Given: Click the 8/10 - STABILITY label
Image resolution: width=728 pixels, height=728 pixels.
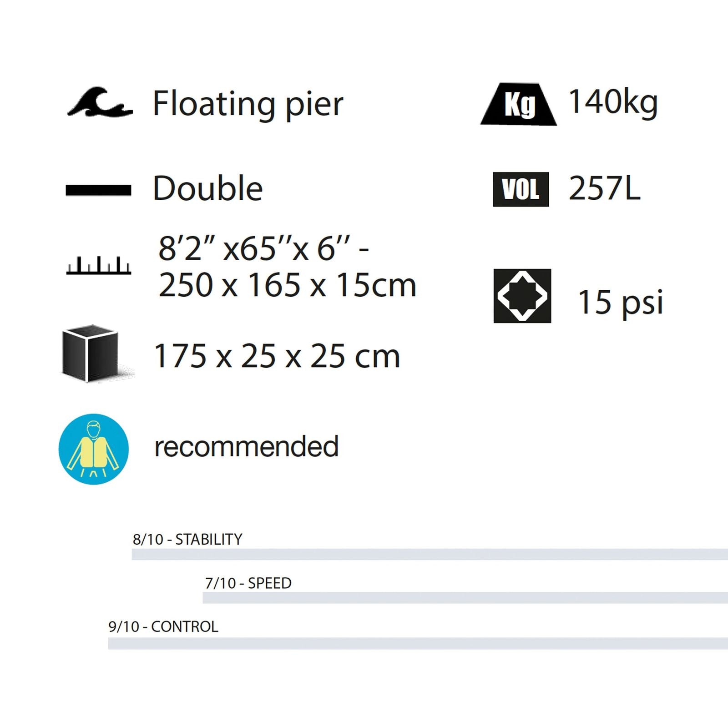Looking at the screenshot, I should click(x=187, y=539).
